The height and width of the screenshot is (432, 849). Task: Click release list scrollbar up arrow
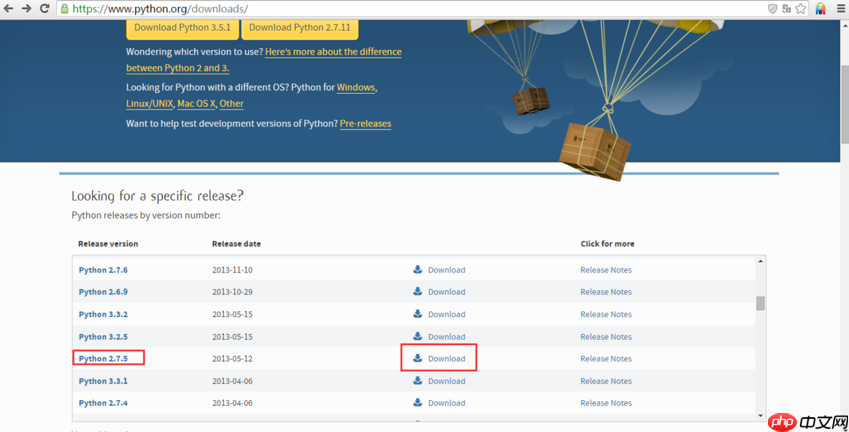coord(760,261)
